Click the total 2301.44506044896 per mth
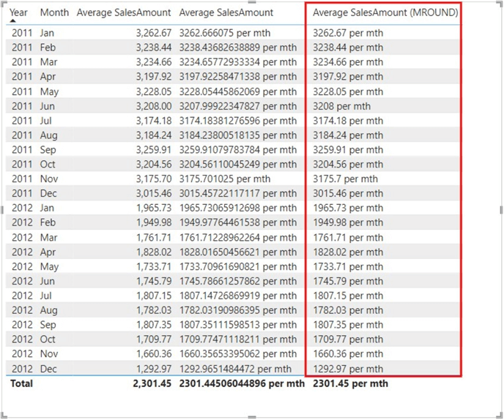The width and height of the screenshot is (504, 420). pos(242,383)
